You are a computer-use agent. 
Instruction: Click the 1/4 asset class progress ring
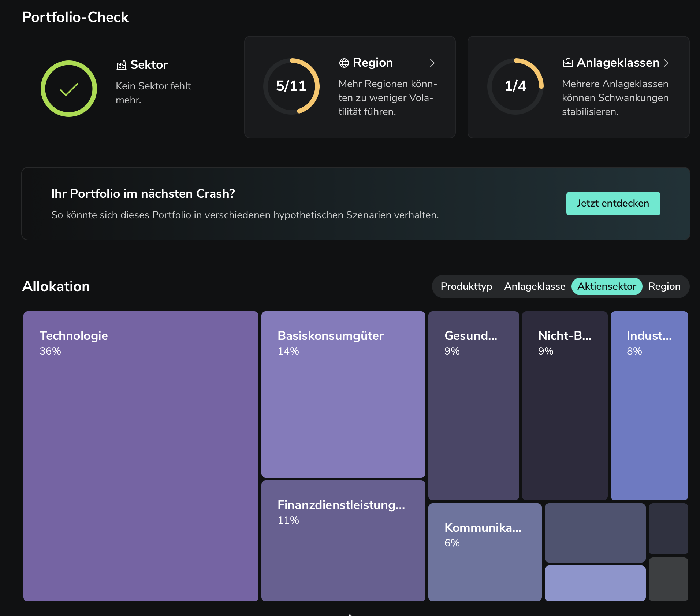(515, 86)
